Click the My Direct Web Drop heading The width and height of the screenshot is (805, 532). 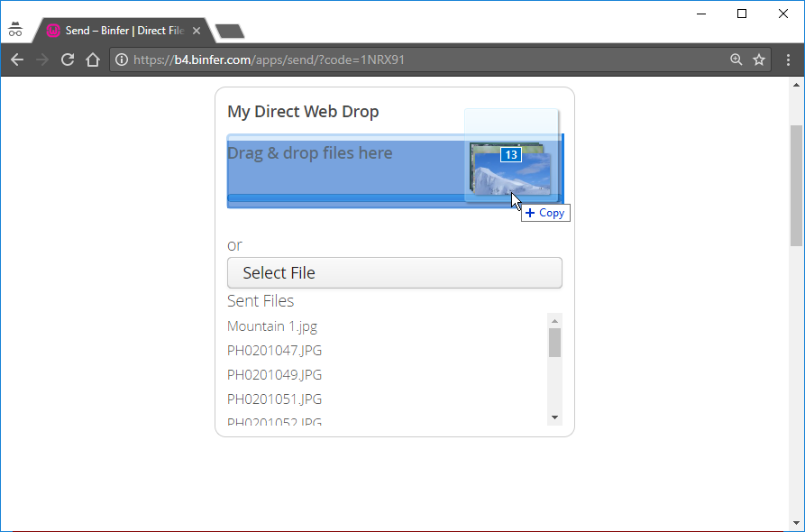tap(303, 112)
